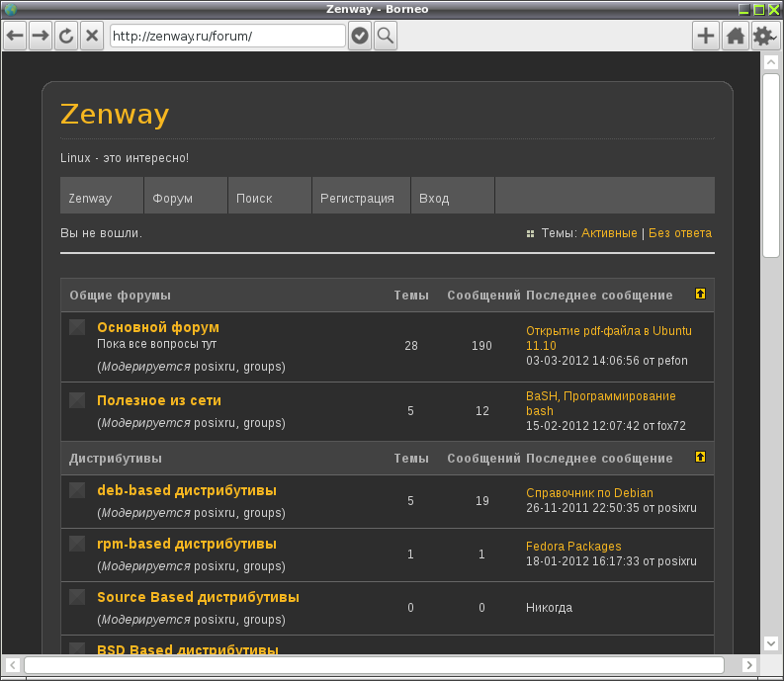Go to the home page icon
The image size is (784, 681).
point(736,36)
